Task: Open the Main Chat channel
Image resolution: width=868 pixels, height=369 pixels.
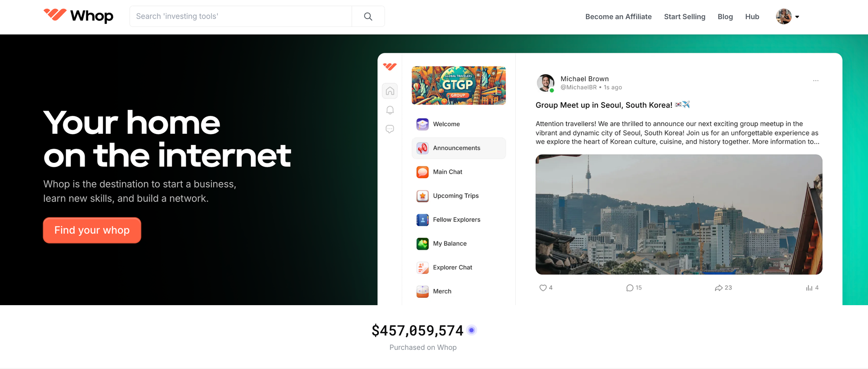Action: pos(459,172)
